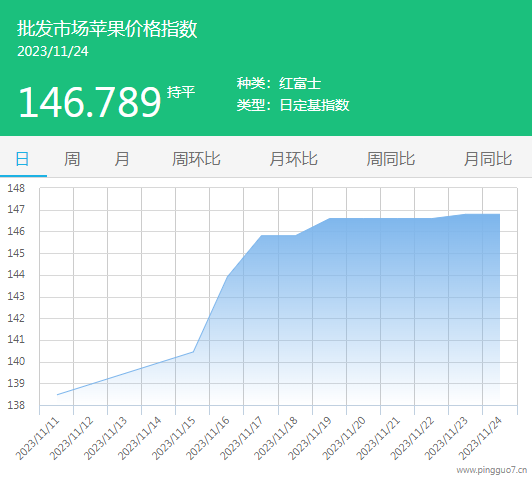The width and height of the screenshot is (532, 479).
Task: Click the 红富士 variety label
Action: (x=300, y=83)
